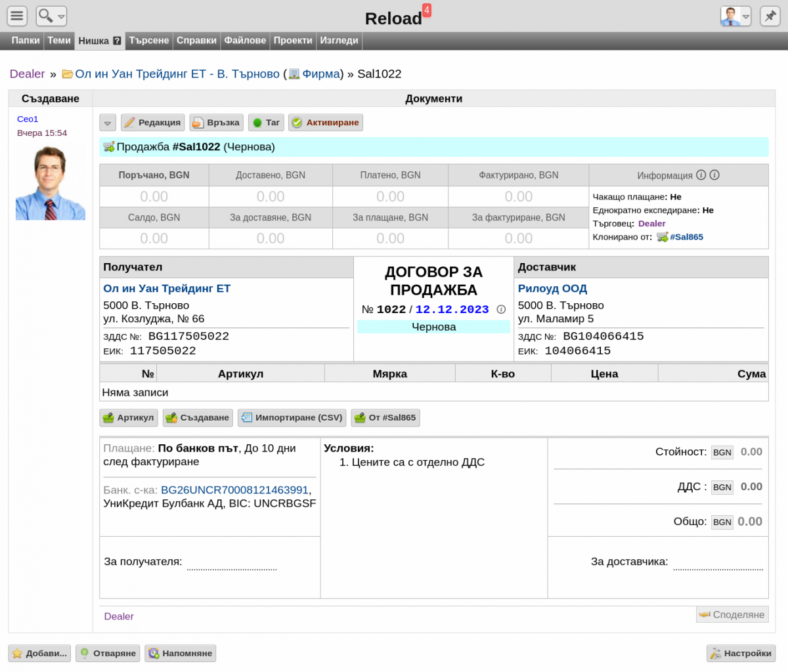This screenshot has height=672, width=788.
Task: Click the Редакция edit button
Action: 152,123
